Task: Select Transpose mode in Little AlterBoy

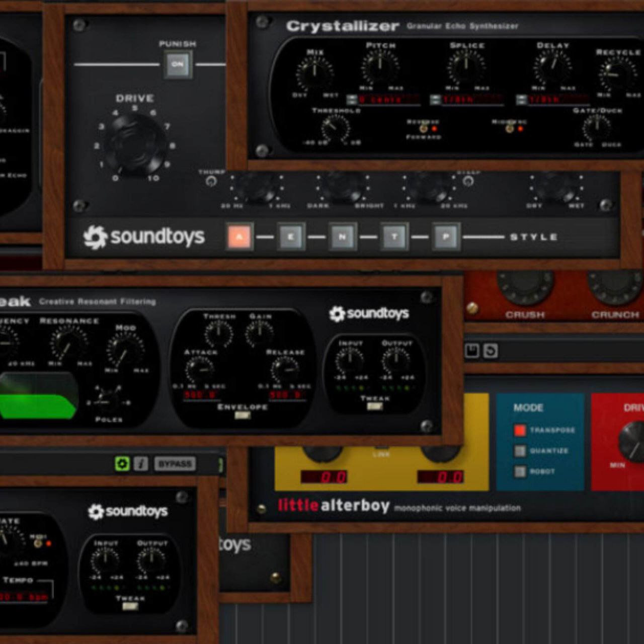Action: pos(520,430)
